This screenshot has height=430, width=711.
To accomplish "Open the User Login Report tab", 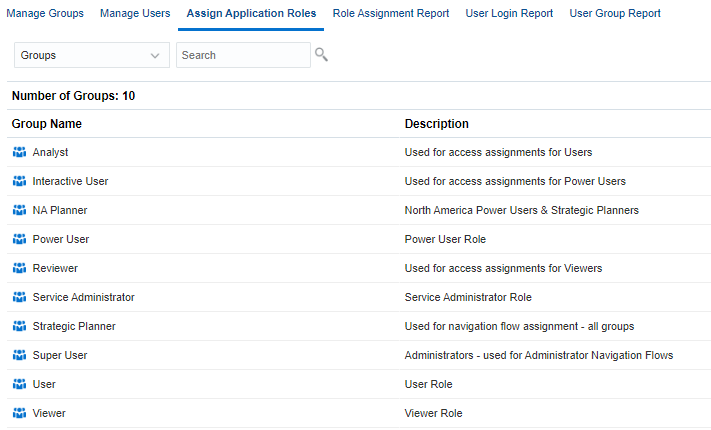I will point(509,14).
